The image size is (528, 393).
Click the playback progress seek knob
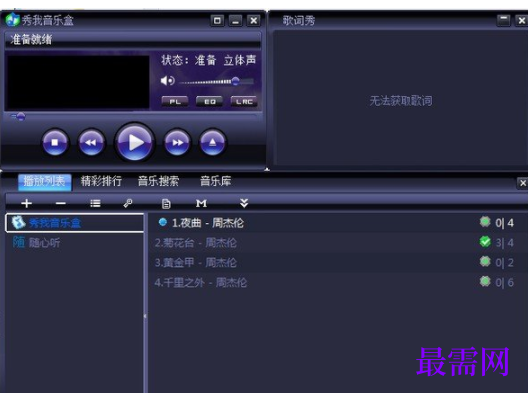click(x=21, y=117)
